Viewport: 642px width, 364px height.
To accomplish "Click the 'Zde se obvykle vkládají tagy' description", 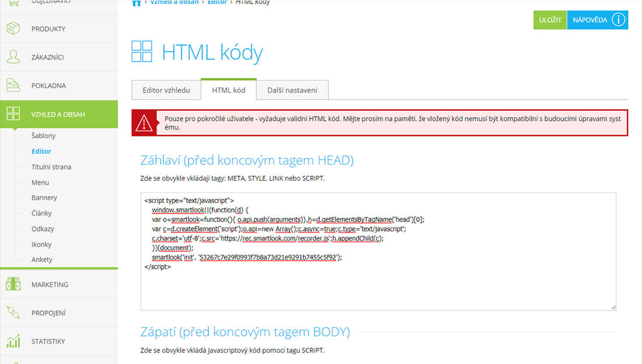I will (x=232, y=178).
